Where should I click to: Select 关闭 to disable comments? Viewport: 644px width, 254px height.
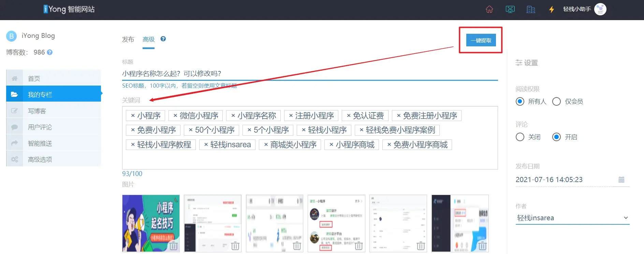coord(520,137)
